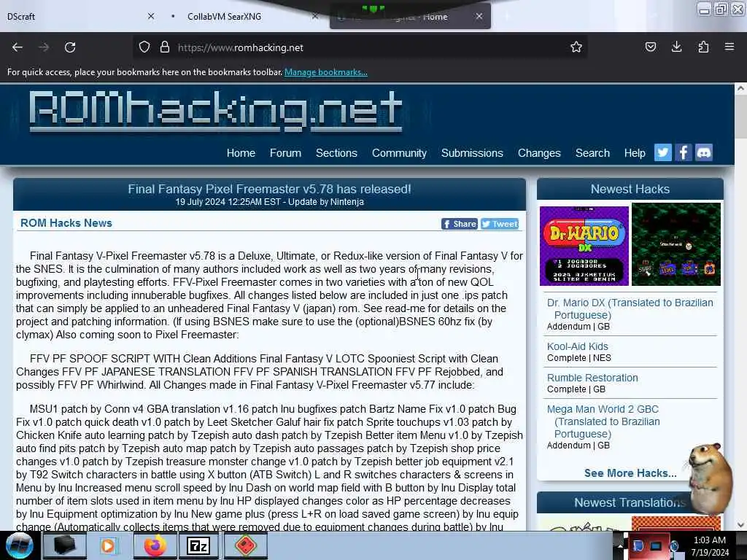
Task: Click the page scrollbar up arrow
Action: 740,88
